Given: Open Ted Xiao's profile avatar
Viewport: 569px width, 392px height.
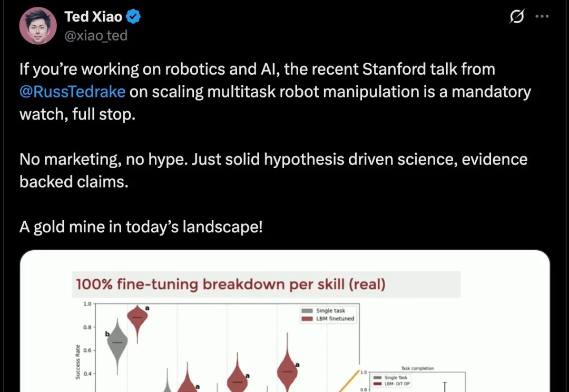Looking at the screenshot, I should tap(38, 26).
